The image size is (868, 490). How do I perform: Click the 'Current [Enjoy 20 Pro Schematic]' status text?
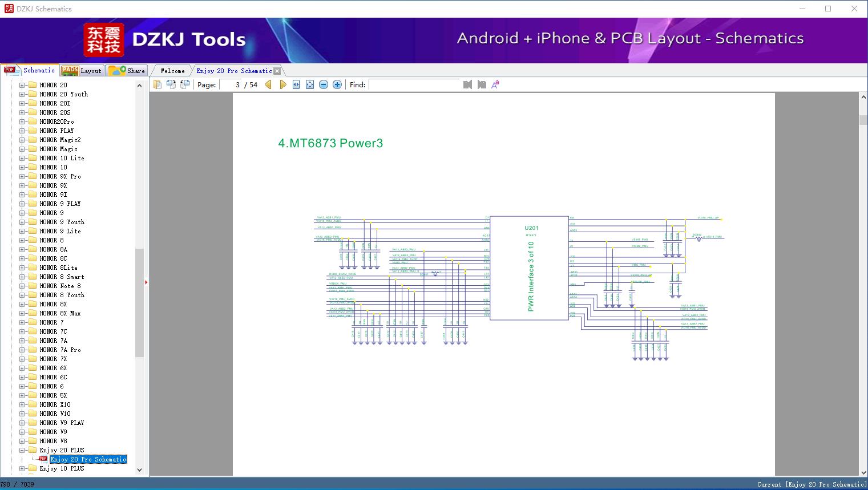point(812,484)
